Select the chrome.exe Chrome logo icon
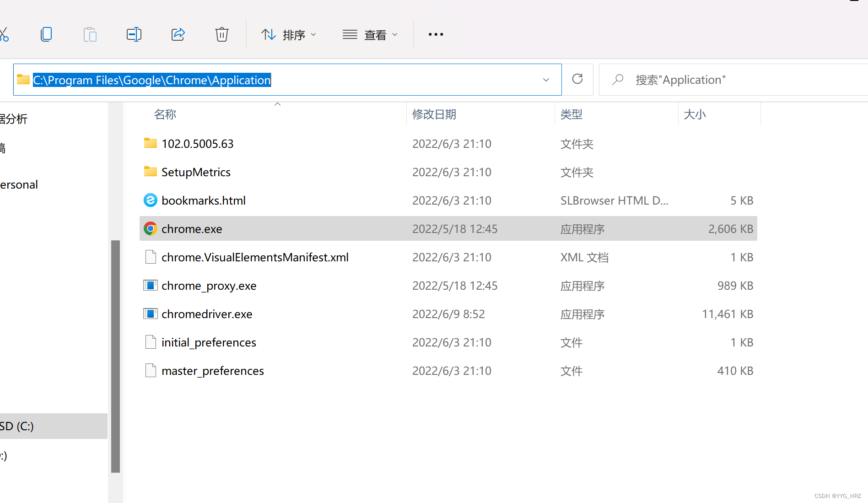The height and width of the screenshot is (503, 868). coord(151,228)
